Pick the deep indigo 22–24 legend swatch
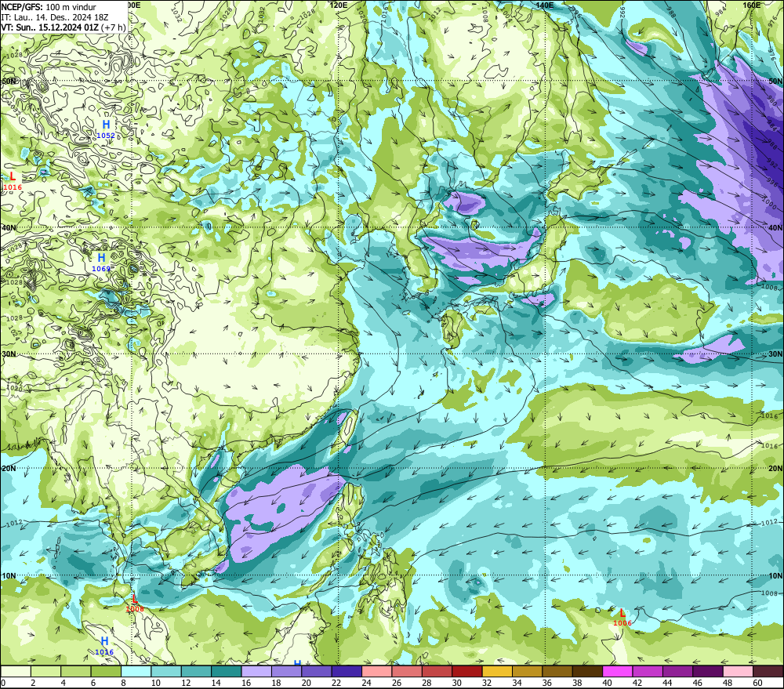The height and width of the screenshot is (689, 784). click(347, 671)
